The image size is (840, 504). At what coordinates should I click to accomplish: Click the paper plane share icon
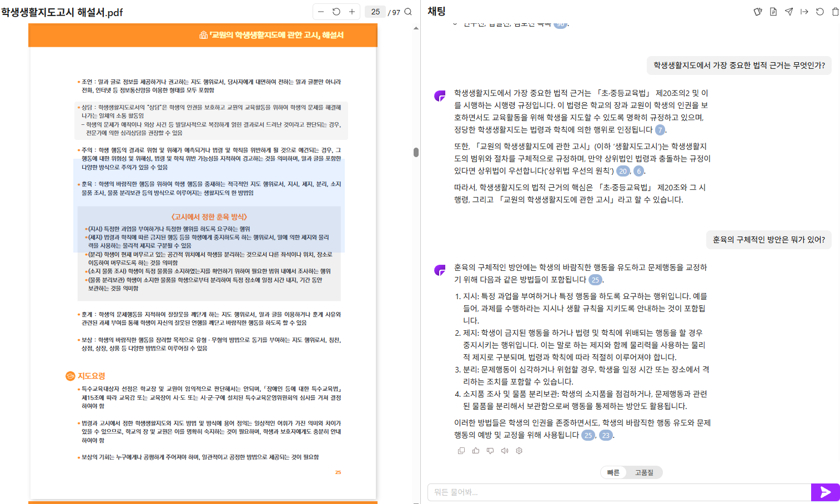788,12
